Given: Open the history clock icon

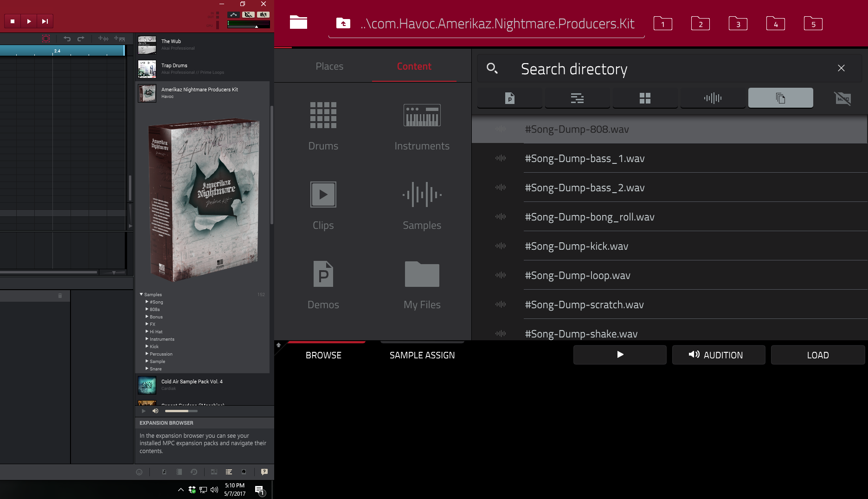Looking at the screenshot, I should click(x=194, y=472).
